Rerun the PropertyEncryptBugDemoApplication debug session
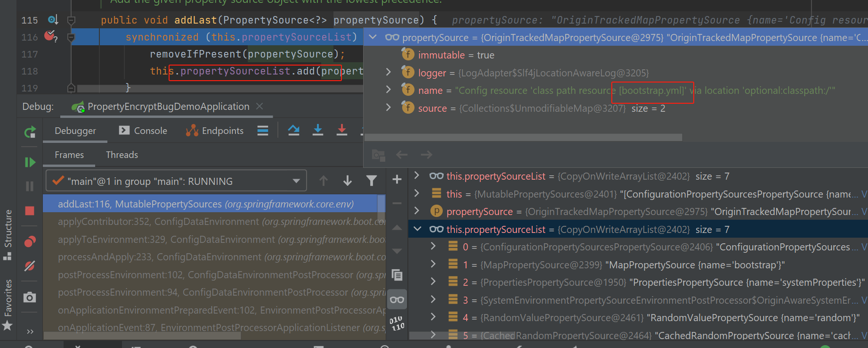The height and width of the screenshot is (348, 868). [30, 132]
